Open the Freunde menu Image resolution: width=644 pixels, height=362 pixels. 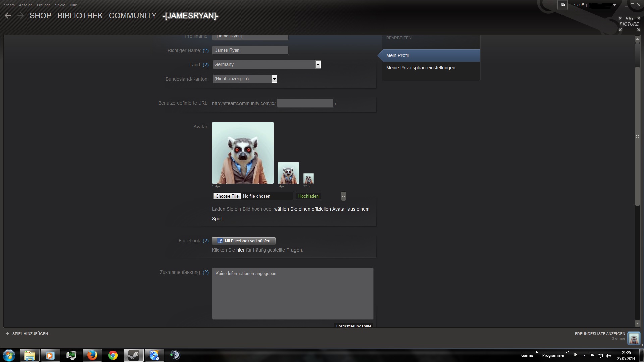coord(44,5)
